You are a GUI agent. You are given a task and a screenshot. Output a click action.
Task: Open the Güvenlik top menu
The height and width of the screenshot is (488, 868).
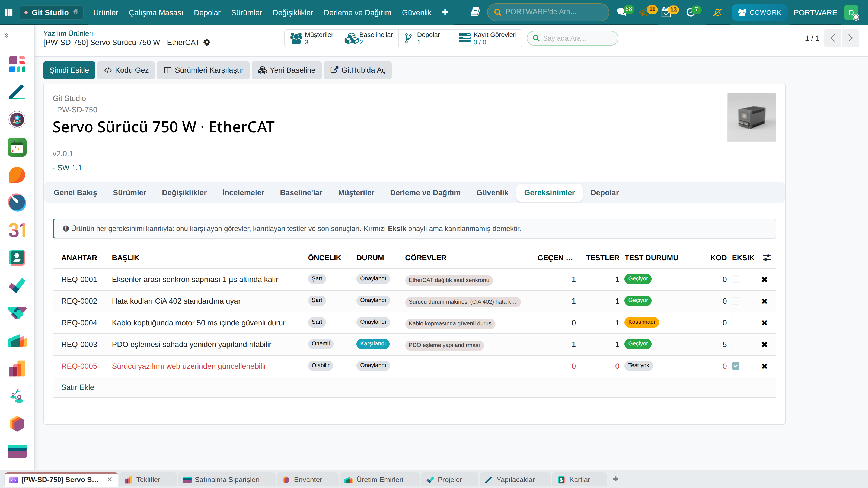pos(416,12)
